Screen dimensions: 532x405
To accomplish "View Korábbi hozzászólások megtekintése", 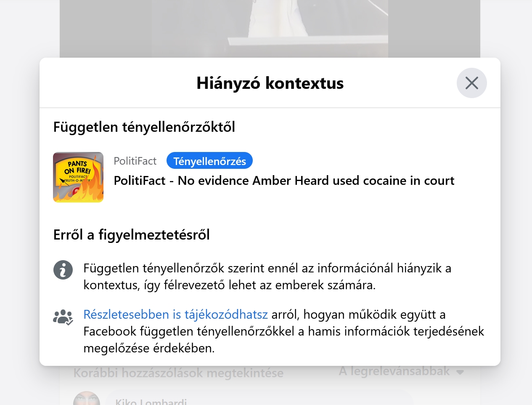I will click(x=178, y=373).
